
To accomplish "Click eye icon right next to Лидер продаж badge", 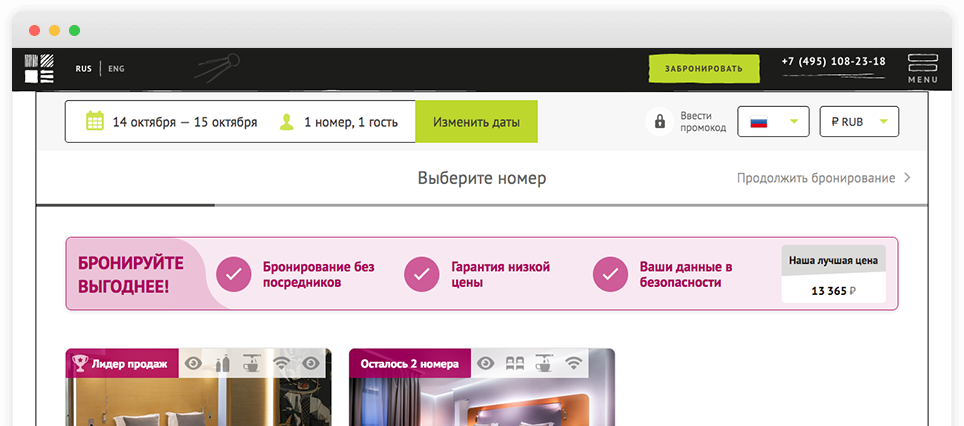I will pyautogui.click(x=194, y=363).
